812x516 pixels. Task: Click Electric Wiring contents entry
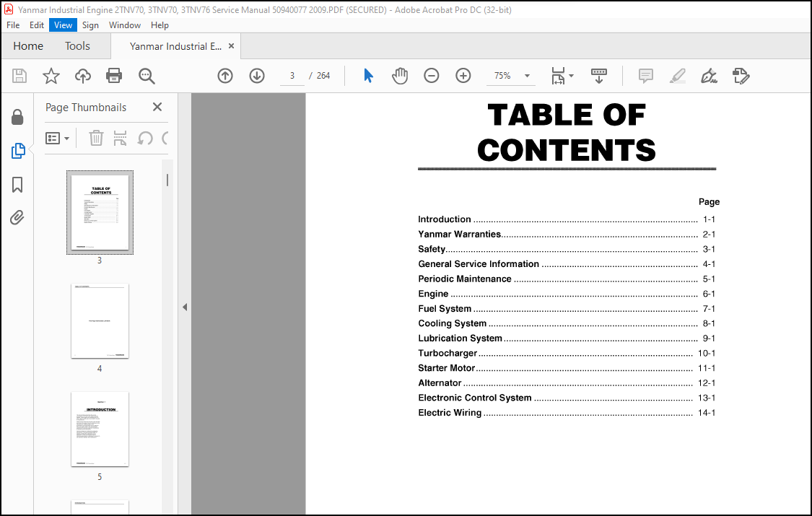567,413
